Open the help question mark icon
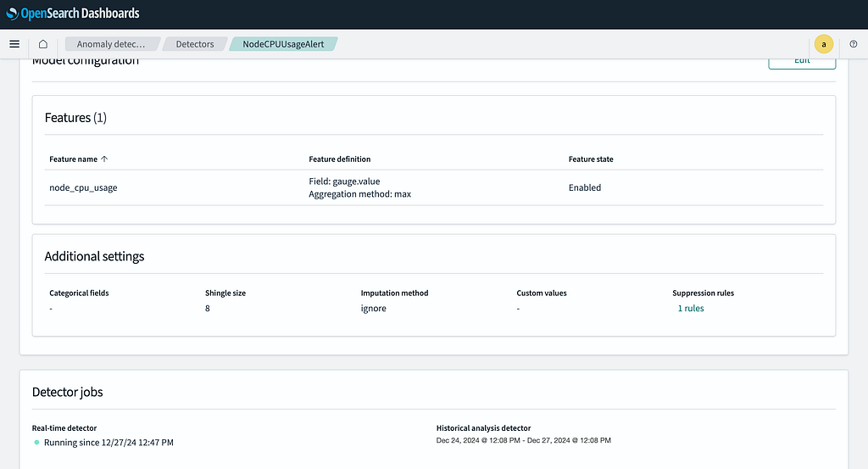Screen dimensions: 868x469 pyautogui.click(x=853, y=44)
